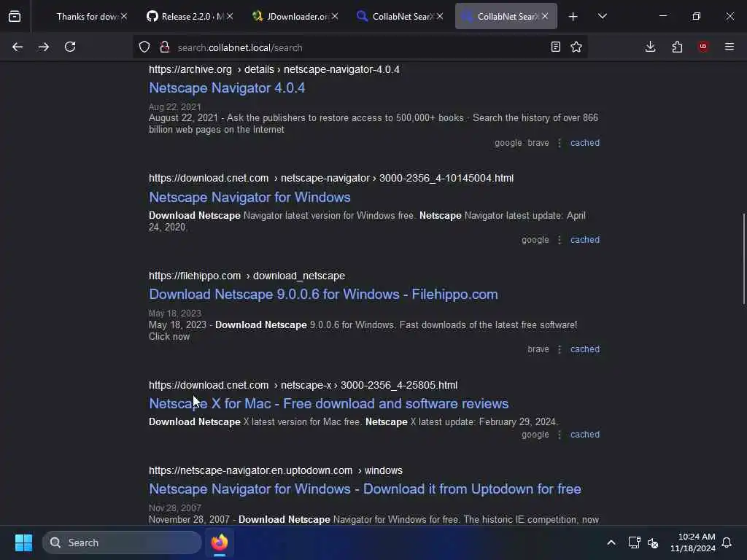Switch to the 'Thanks for downloading' tab
Viewport: 747px width, 560px height.
click(88, 16)
